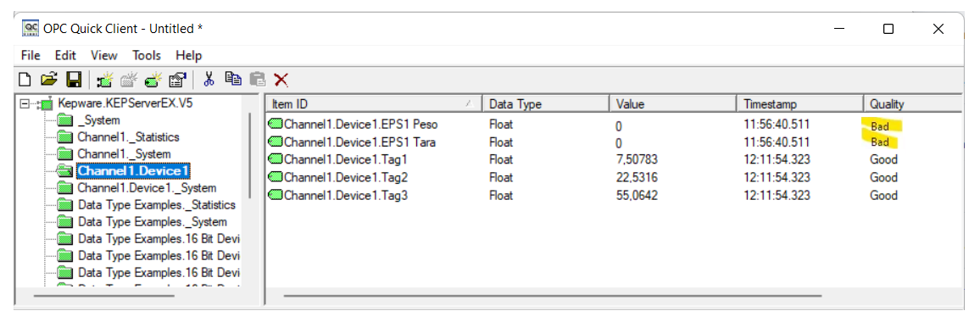Screen dimensions: 980x322
Task: Select the _System group label
Action: (x=98, y=120)
